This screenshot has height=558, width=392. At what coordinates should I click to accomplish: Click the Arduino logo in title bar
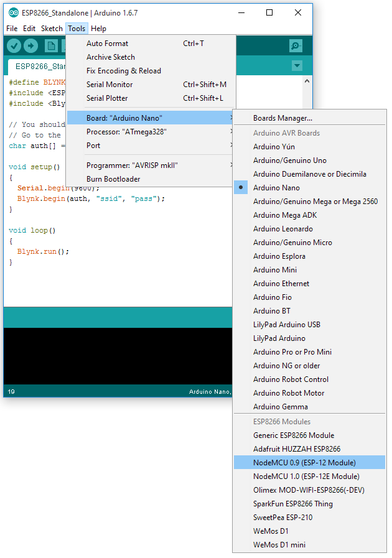tap(14, 13)
